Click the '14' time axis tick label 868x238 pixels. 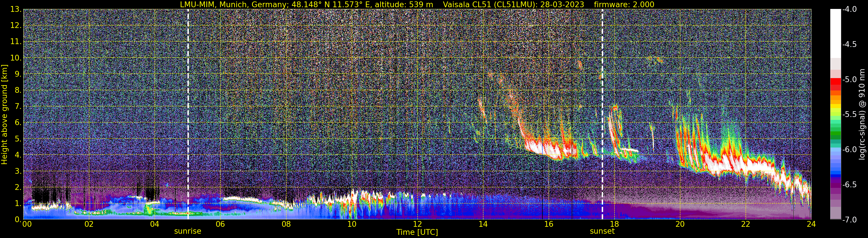[483, 224]
